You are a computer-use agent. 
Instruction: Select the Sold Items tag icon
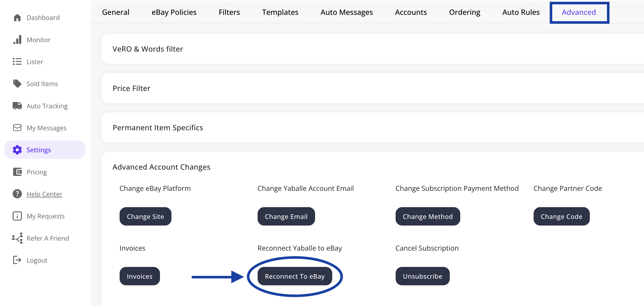pos(17,84)
